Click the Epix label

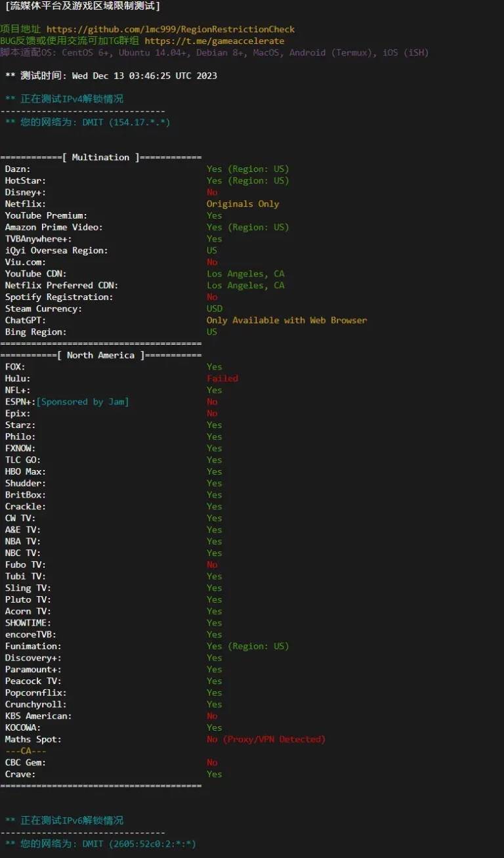(18, 414)
